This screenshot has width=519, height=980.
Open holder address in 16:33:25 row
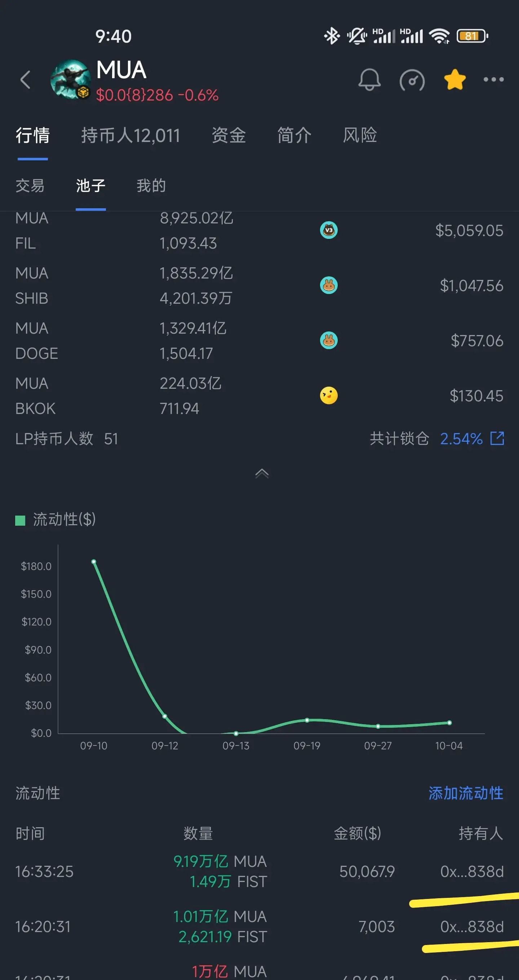click(472, 872)
